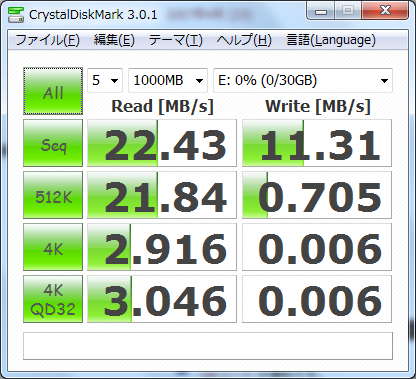Viewport: 416px width, 379px height.
Task: Open the test size dropdown showing 1000MB
Action: 168,80
